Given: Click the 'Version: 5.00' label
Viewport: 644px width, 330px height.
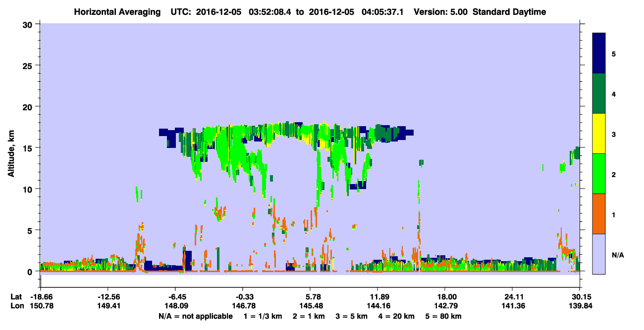Looking at the screenshot, I should coord(440,12).
